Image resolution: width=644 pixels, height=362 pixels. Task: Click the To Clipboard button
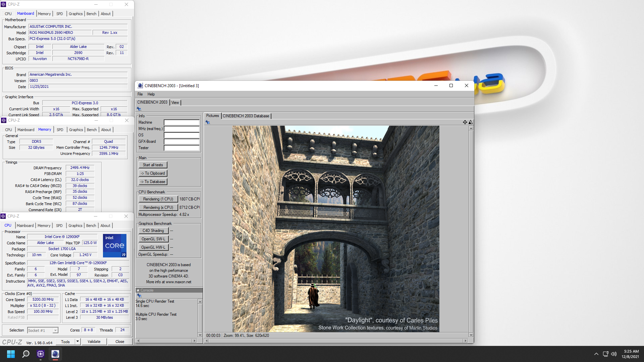153,173
